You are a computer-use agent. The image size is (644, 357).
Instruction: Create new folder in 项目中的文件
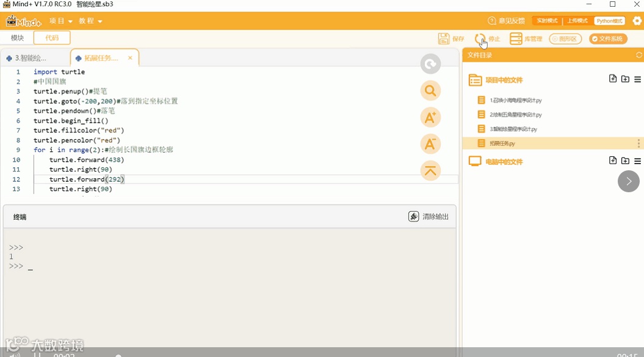tap(625, 79)
